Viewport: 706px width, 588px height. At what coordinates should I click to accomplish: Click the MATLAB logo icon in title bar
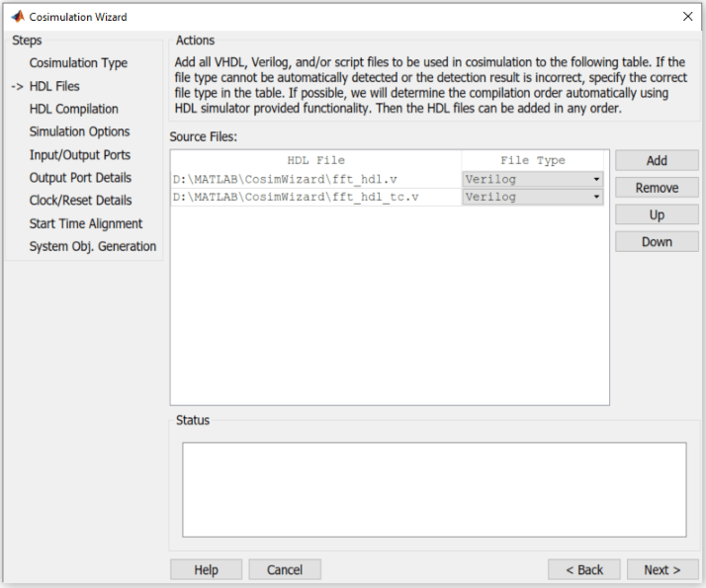(x=16, y=17)
